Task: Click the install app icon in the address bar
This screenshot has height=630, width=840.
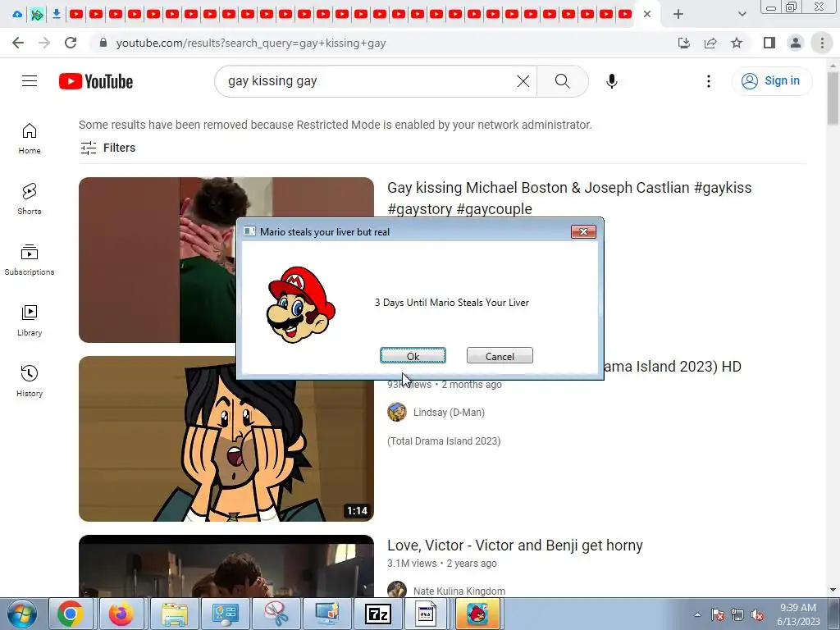Action: tap(684, 43)
